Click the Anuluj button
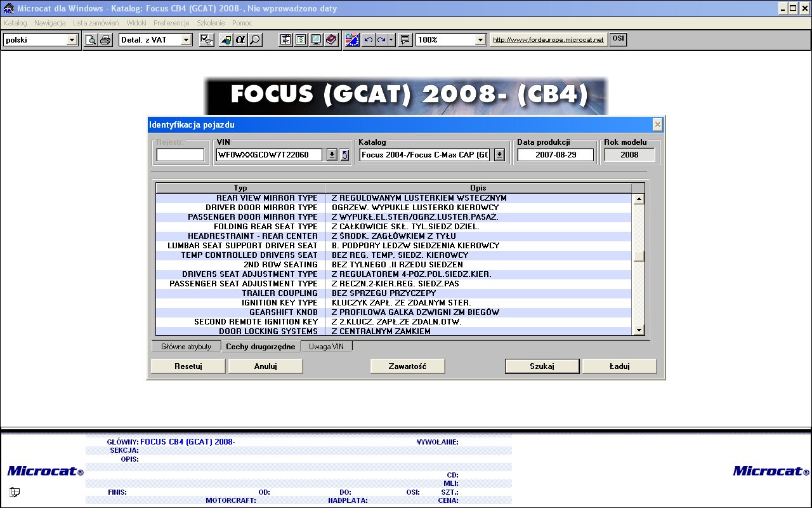Screen dimensions: 812x508 [266, 366]
